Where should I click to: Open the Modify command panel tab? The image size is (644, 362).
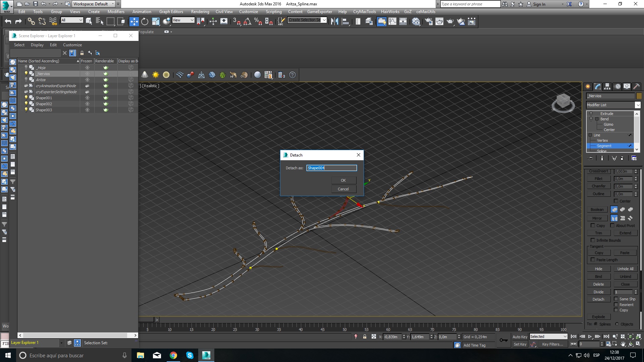[x=598, y=86]
